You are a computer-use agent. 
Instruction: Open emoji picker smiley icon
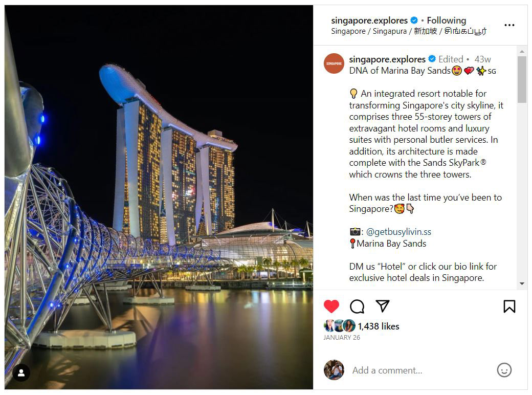click(504, 370)
